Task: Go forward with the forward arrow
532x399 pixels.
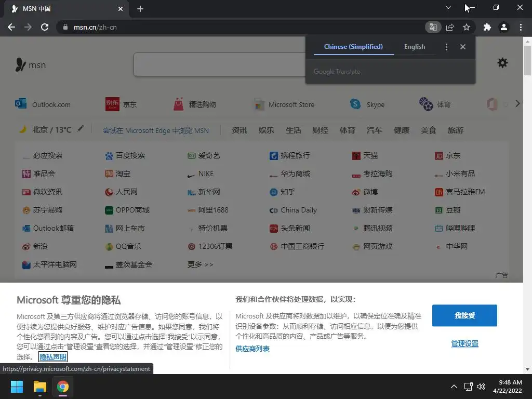Action: 28,27
